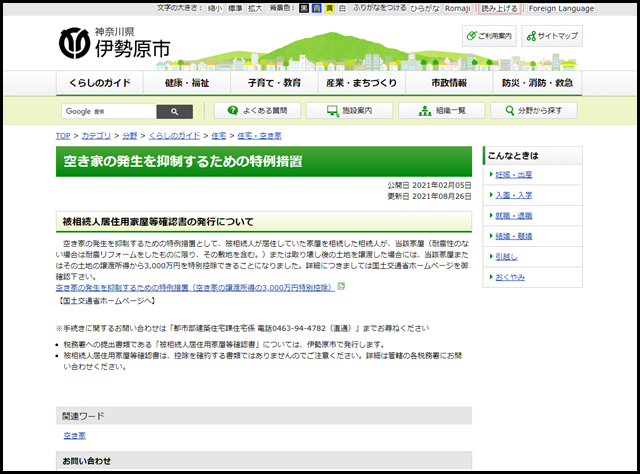Viewport: 640px width, 474px height.
Task: Click the 空き家 related word link
Action: 74,436
